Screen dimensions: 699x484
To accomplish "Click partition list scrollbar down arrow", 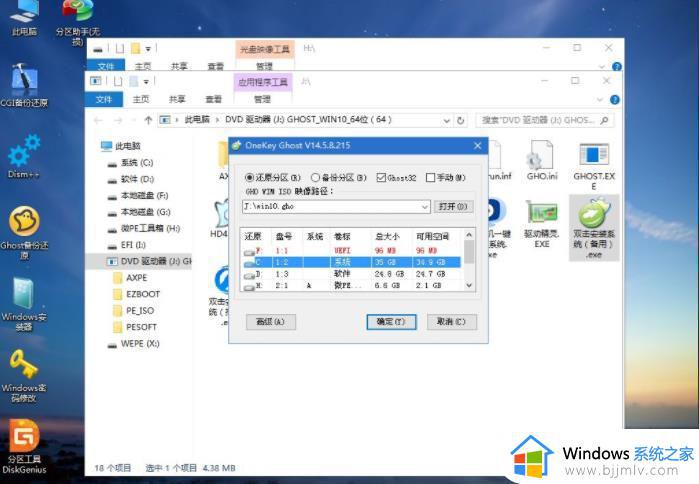I will [x=469, y=285].
